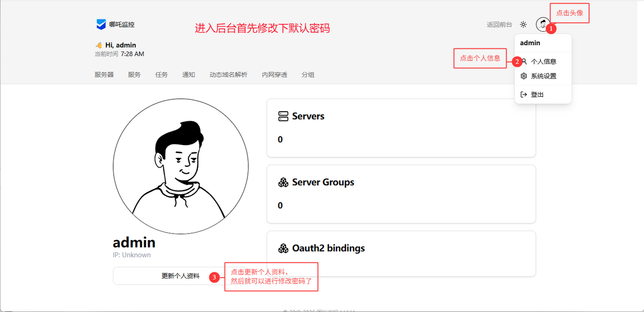
Task: Click the Nezha Monitoring logo icon
Action: click(101, 24)
